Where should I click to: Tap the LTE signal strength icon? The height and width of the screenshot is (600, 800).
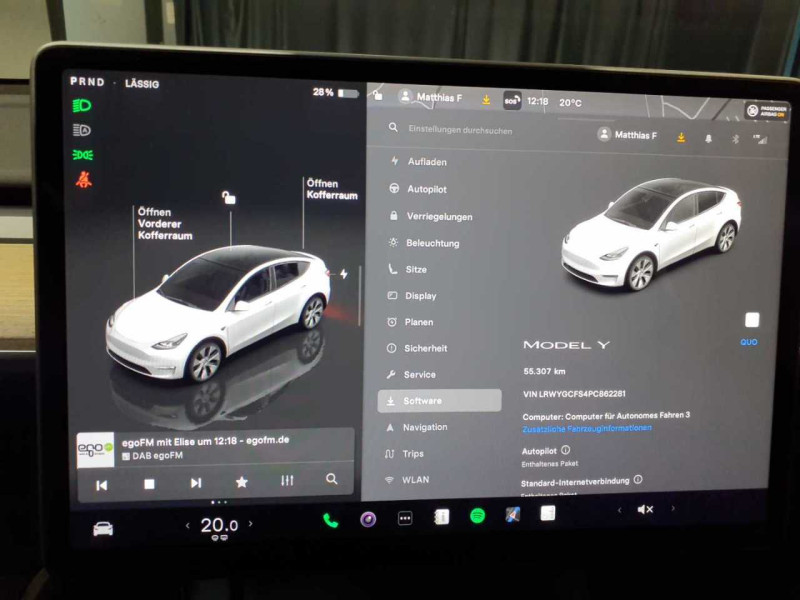click(x=760, y=139)
